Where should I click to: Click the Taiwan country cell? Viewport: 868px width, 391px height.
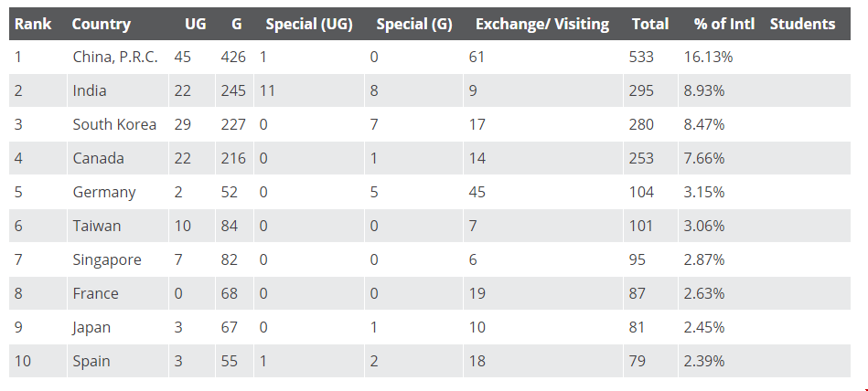[96, 226]
